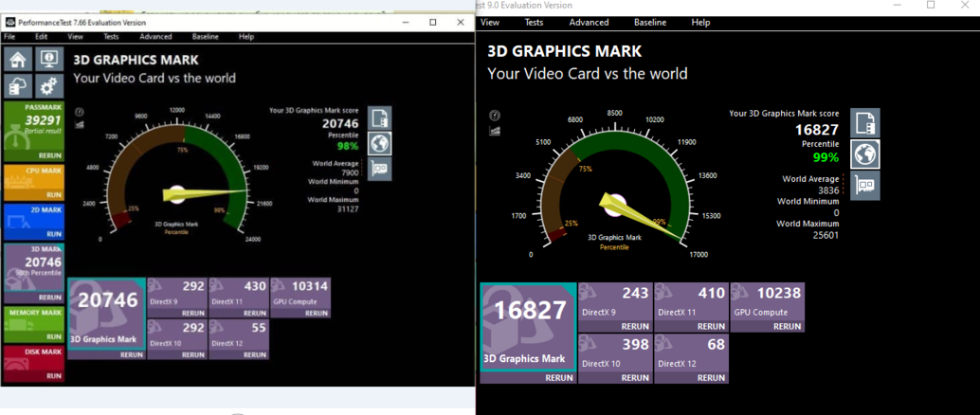Click video card icon in 7.66 window
Screen dimensions: 980x415
[x=380, y=169]
